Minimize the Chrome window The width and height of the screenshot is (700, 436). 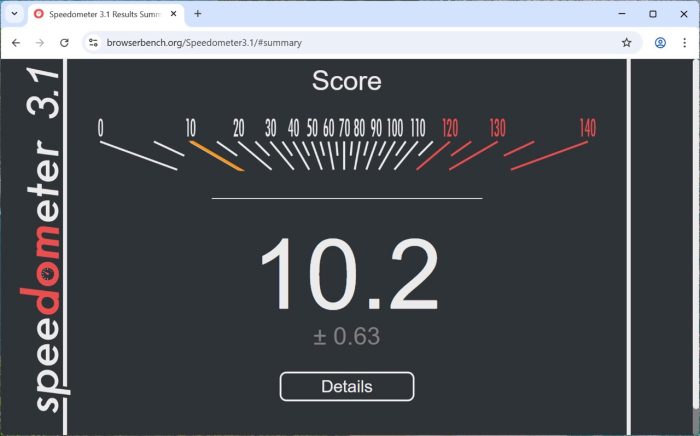621,14
